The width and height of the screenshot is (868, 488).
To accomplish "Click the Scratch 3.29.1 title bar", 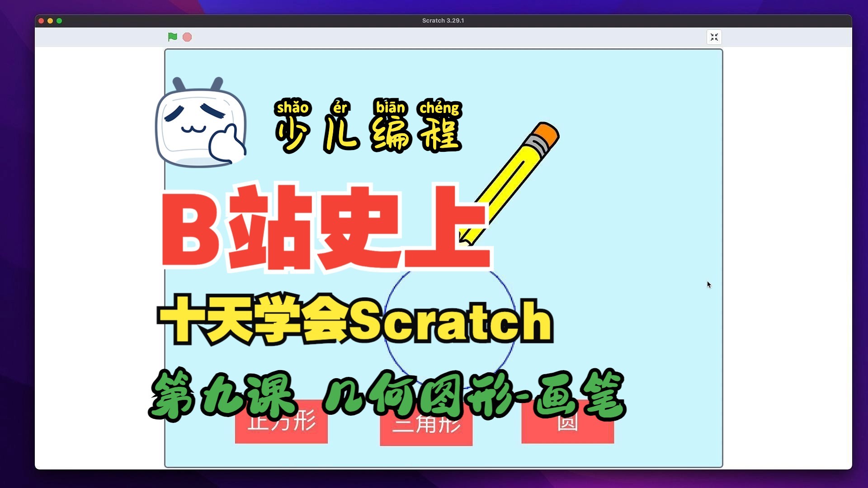I will [443, 21].
